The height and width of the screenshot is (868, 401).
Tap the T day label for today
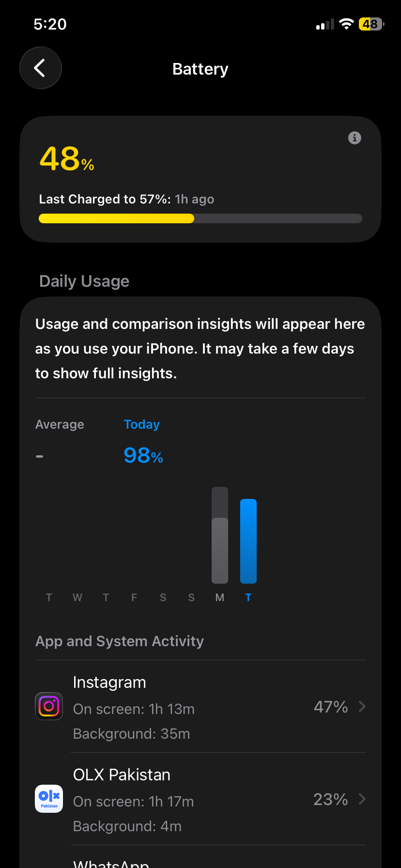[x=248, y=598]
